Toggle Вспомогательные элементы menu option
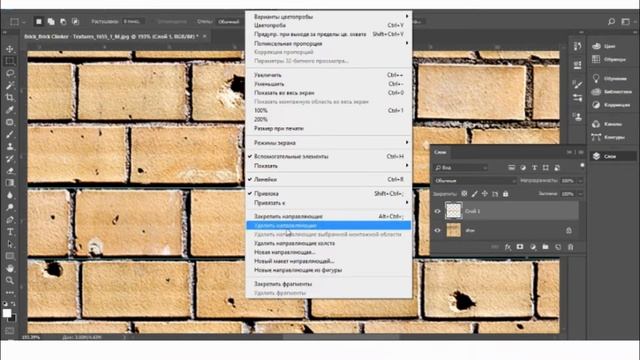The width and height of the screenshot is (640, 360). coord(329,156)
